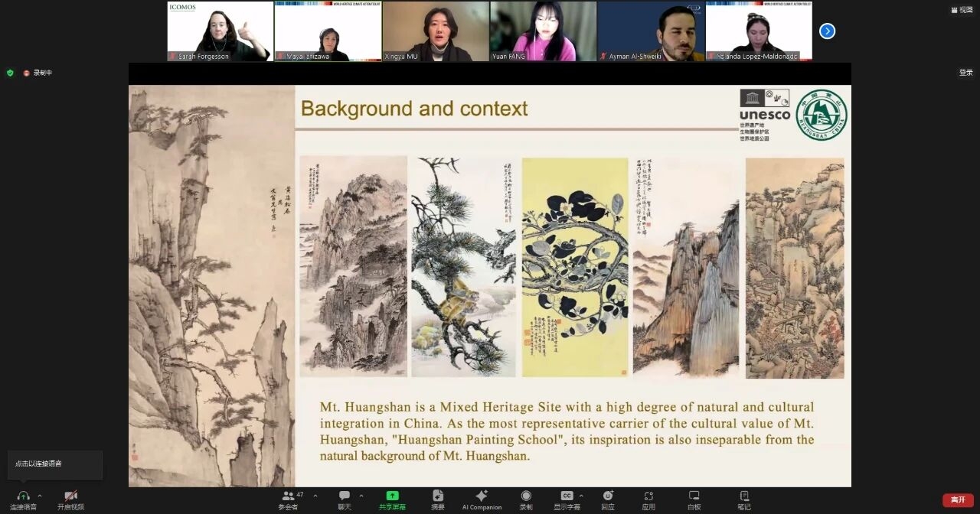The width and height of the screenshot is (980, 514).
Task: Click the red Leave meeting button
Action: pos(958,499)
